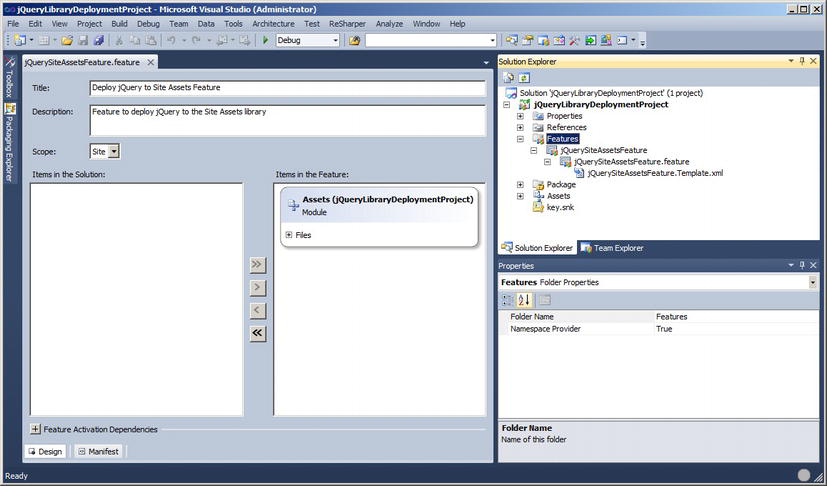Open the Solution Explorer window position dropdown

tap(791, 61)
